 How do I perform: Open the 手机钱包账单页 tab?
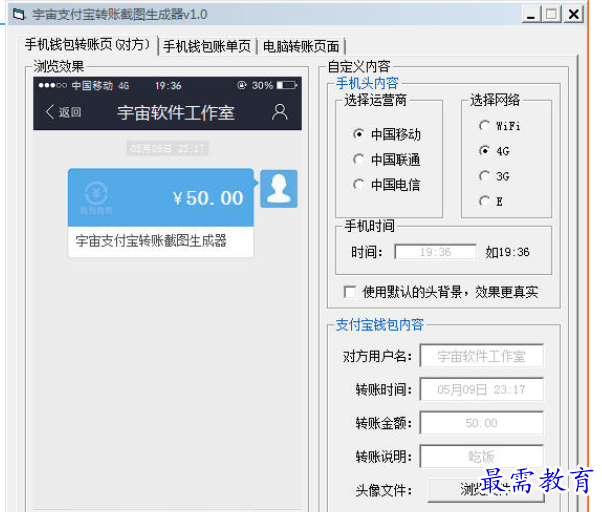(x=207, y=47)
